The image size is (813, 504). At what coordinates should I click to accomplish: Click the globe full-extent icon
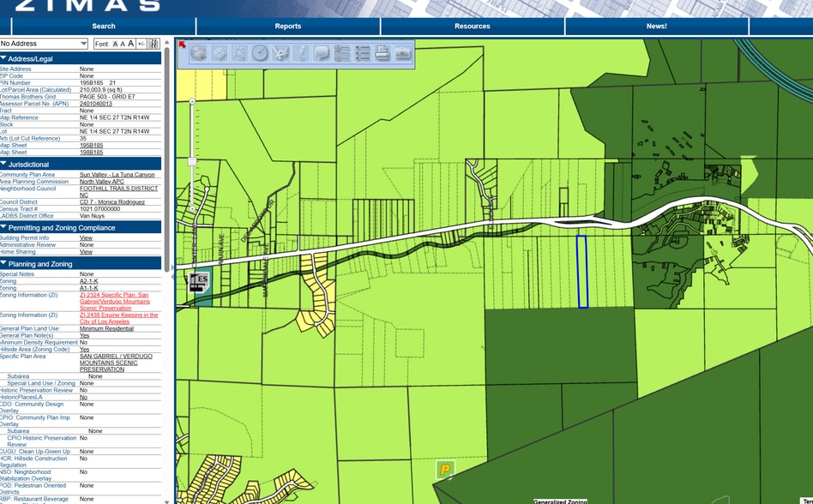[199, 52]
